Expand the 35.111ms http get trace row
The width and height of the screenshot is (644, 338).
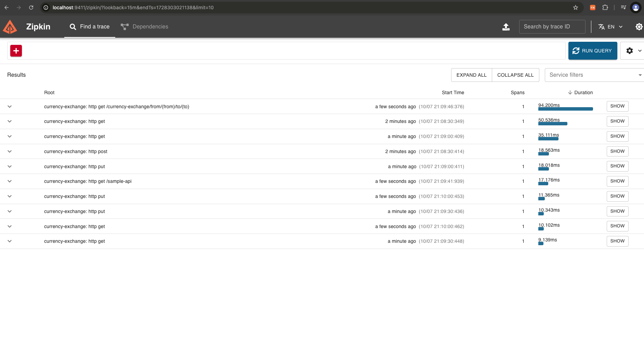pyautogui.click(x=10, y=136)
